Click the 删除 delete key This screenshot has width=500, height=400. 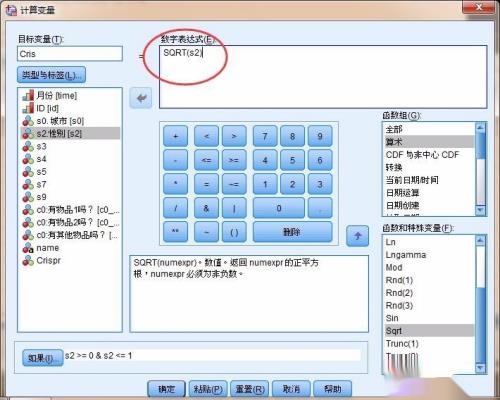pyautogui.click(x=292, y=232)
